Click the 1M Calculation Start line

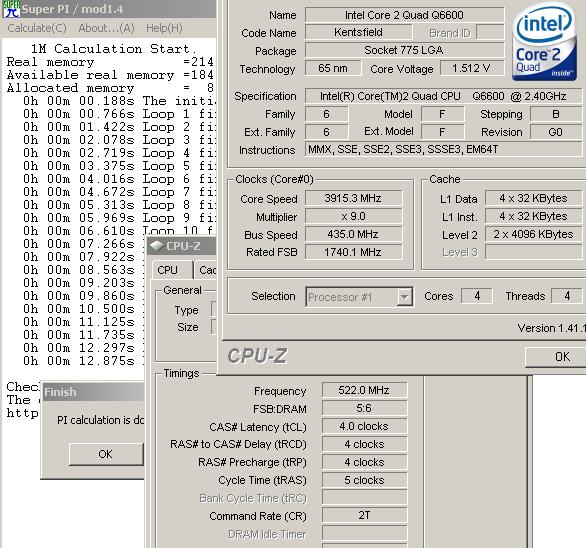[114, 49]
